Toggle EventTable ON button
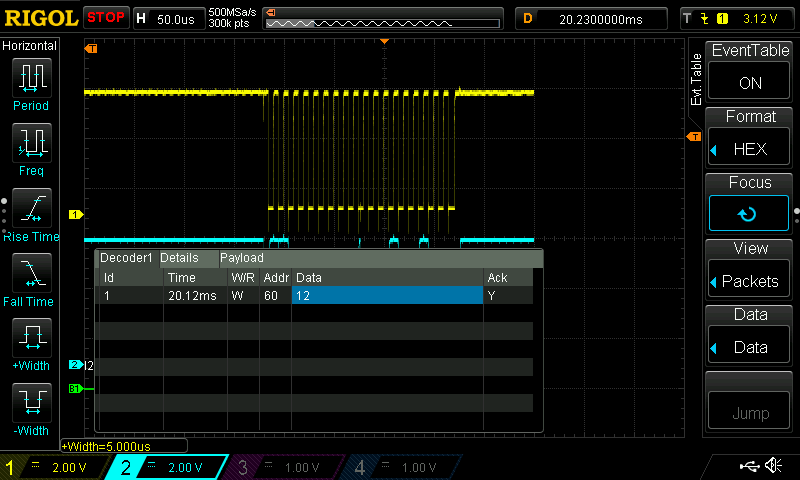This screenshot has height=480, width=800. point(749,83)
